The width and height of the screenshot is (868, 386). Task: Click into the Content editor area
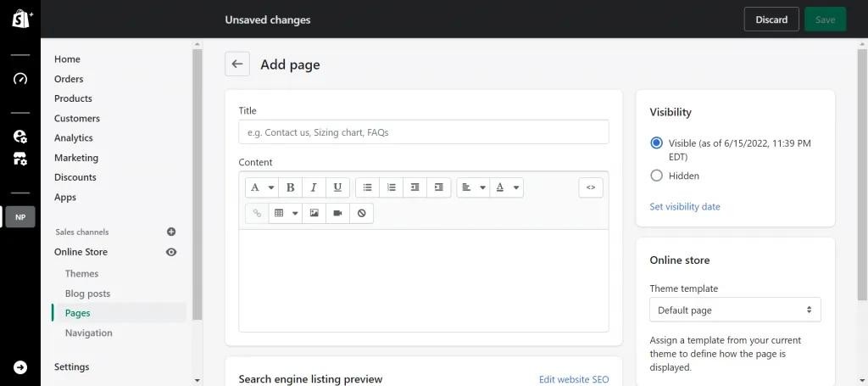[424, 281]
